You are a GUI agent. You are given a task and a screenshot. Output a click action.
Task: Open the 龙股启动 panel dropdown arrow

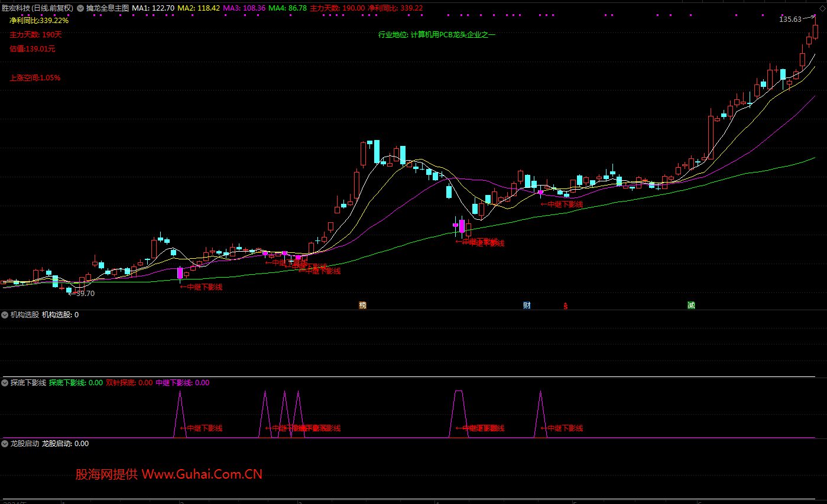(5, 444)
